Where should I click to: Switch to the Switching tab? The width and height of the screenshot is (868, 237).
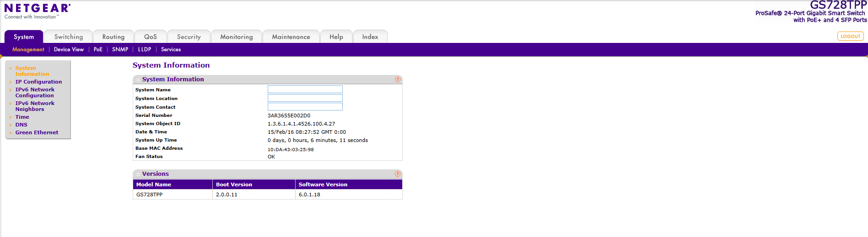[x=68, y=37]
